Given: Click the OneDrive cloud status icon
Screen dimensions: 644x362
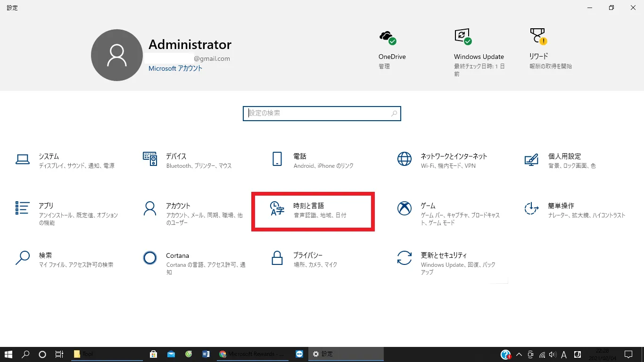Looking at the screenshot, I should pyautogui.click(x=388, y=38).
